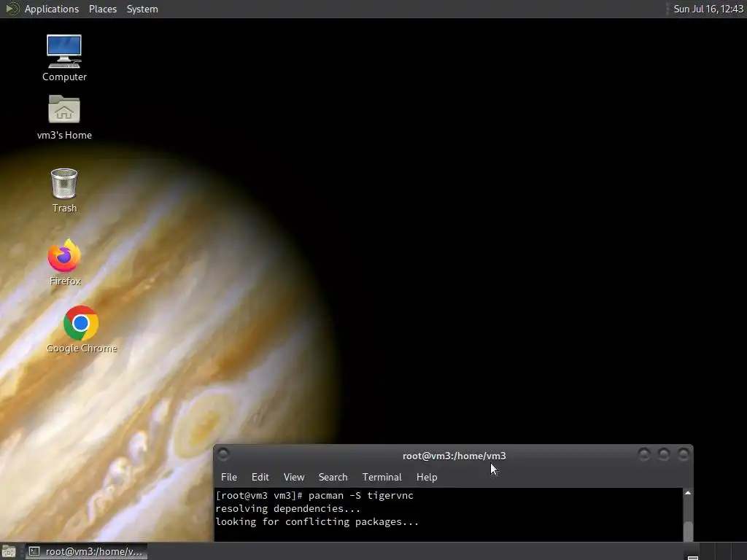This screenshot has height=560, width=747.
Task: Click the show desktop icon in the bottom panel
Action: pyautogui.click(x=9, y=551)
